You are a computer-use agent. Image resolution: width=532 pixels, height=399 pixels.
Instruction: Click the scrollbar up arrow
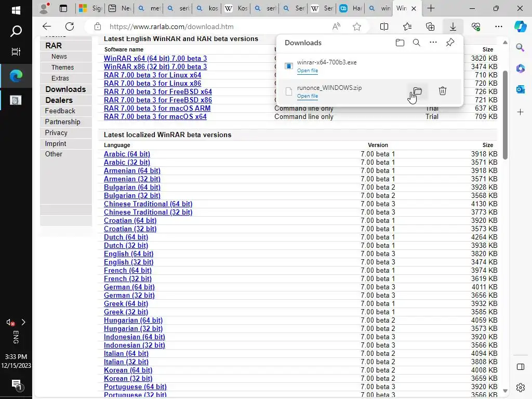pos(505,43)
